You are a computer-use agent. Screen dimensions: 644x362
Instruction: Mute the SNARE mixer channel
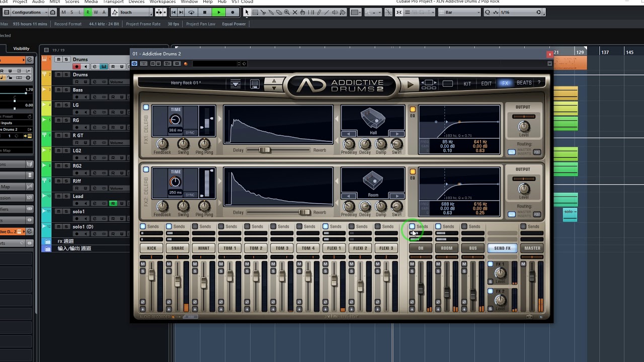click(x=169, y=264)
